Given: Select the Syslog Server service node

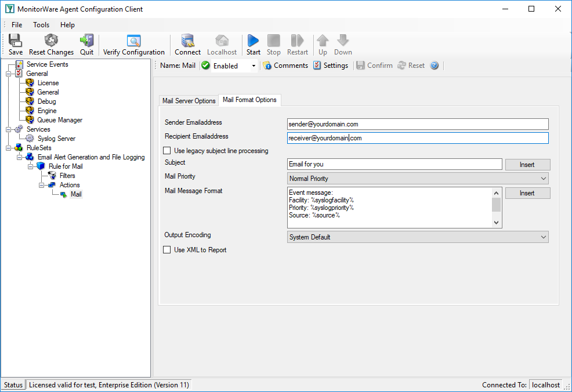Looking at the screenshot, I should [x=56, y=139].
